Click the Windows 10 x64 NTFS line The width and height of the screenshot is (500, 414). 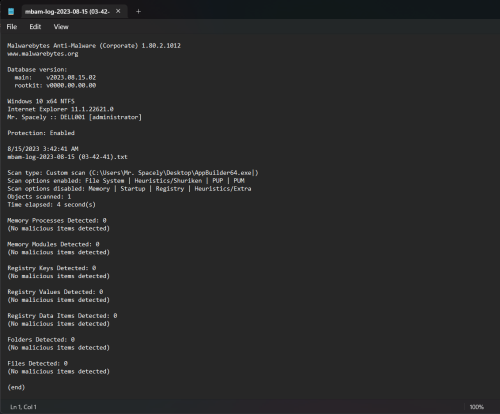(x=41, y=101)
